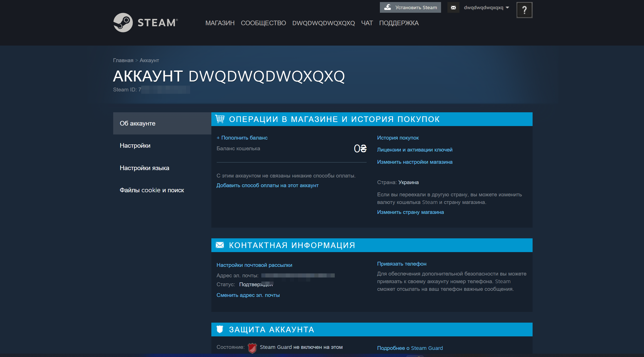The image size is (644, 357).
Task: Click the red Steam Guard status shield
Action: 252,348
